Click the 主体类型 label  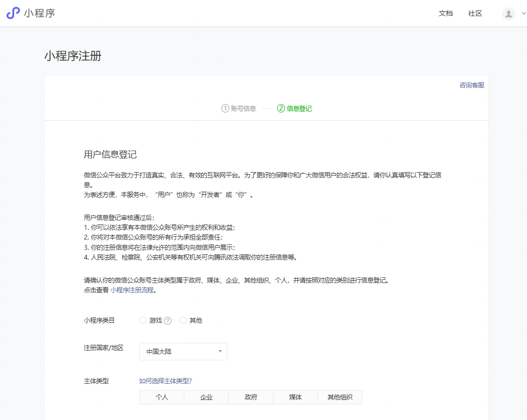(96, 381)
